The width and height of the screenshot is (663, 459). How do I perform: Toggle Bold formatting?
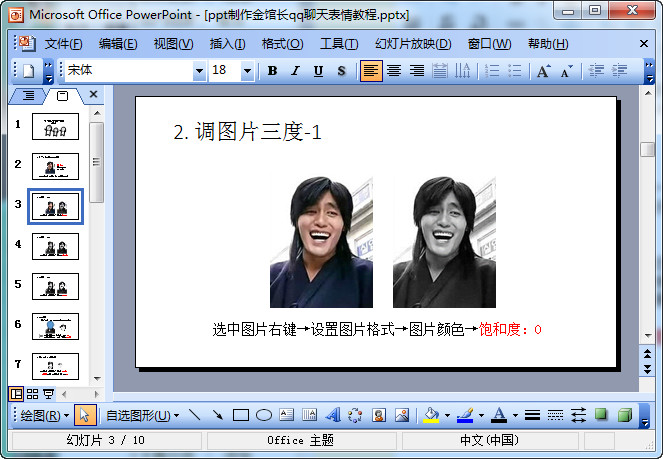(x=272, y=71)
